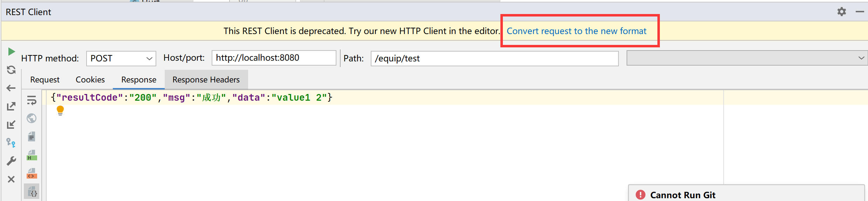Screen dimensions: 868x201
Task: Click the left arrow history icon
Action: tap(11, 88)
